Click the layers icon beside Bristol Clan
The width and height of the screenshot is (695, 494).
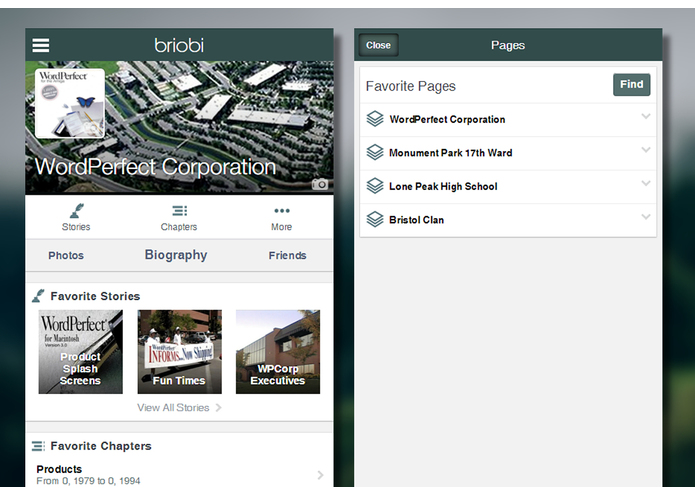pyautogui.click(x=375, y=219)
